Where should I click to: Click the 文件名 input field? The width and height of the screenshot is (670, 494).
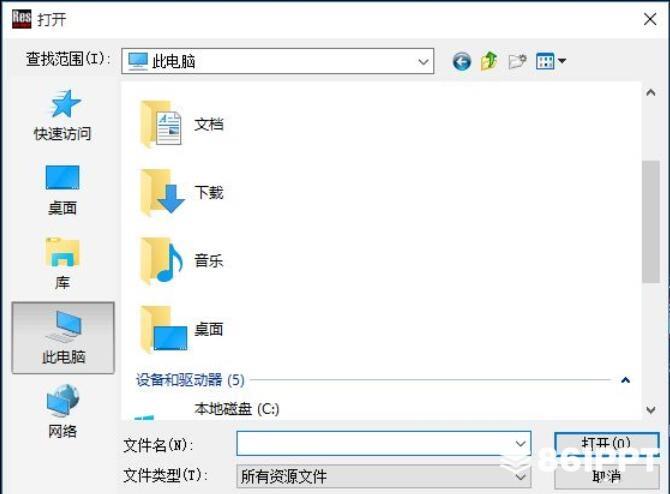pyautogui.click(x=384, y=443)
